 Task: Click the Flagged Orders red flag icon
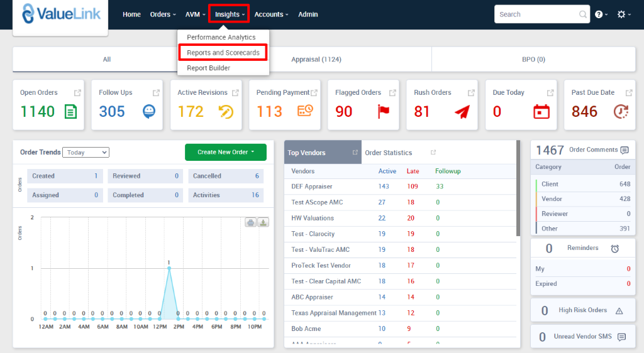[383, 112]
